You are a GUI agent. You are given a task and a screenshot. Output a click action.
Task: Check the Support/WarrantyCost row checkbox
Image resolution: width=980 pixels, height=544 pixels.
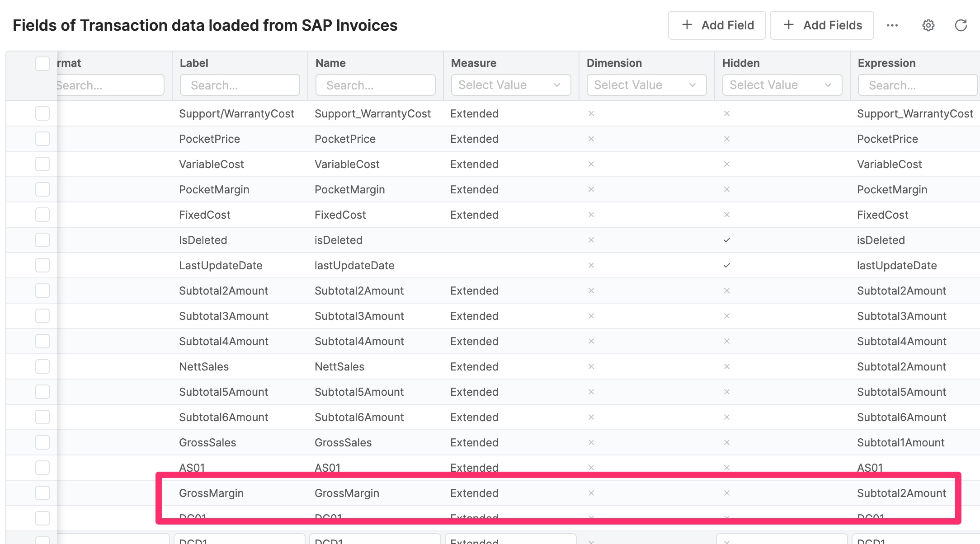coord(42,113)
